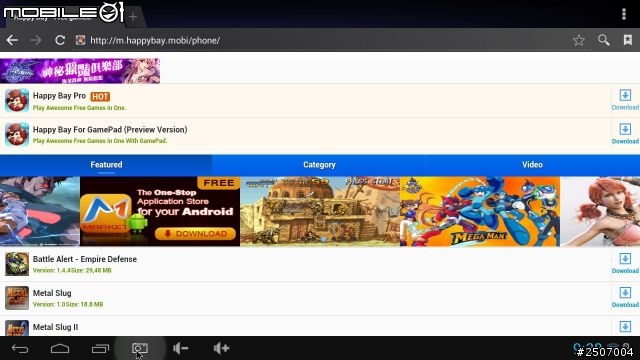Download Happy Bay Pro
The width and height of the screenshot is (640, 360).
pyautogui.click(x=625, y=100)
